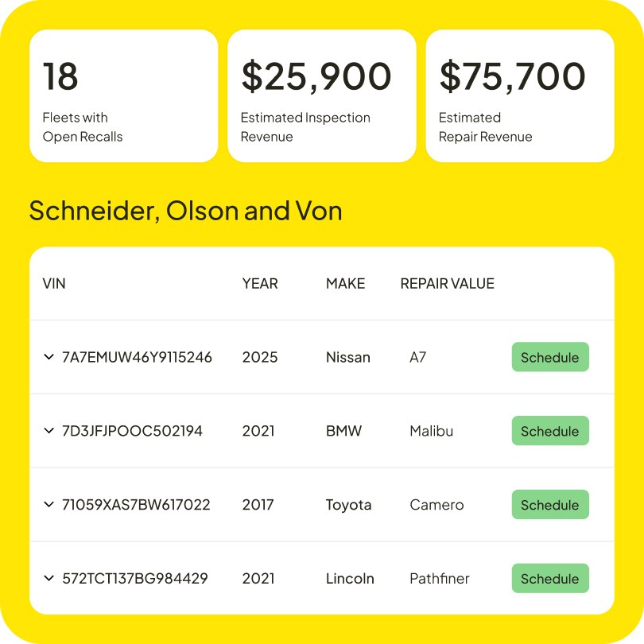Schedule the 2021 BMW repair

(x=549, y=431)
